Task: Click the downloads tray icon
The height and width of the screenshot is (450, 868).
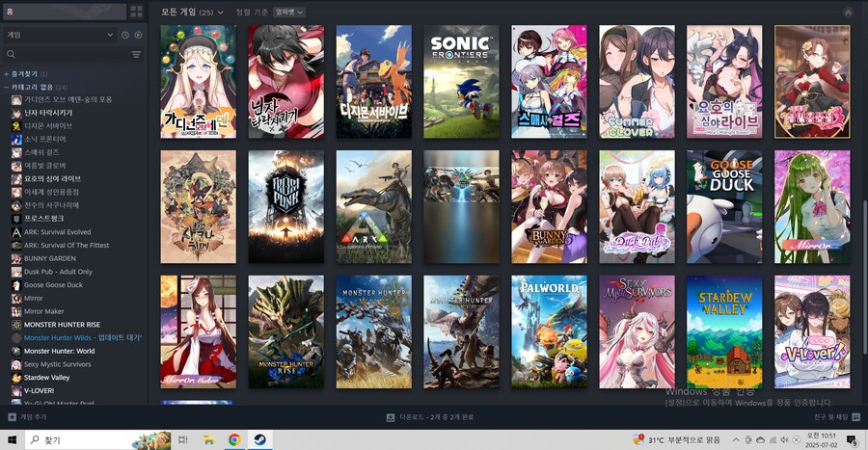Action: [x=391, y=417]
